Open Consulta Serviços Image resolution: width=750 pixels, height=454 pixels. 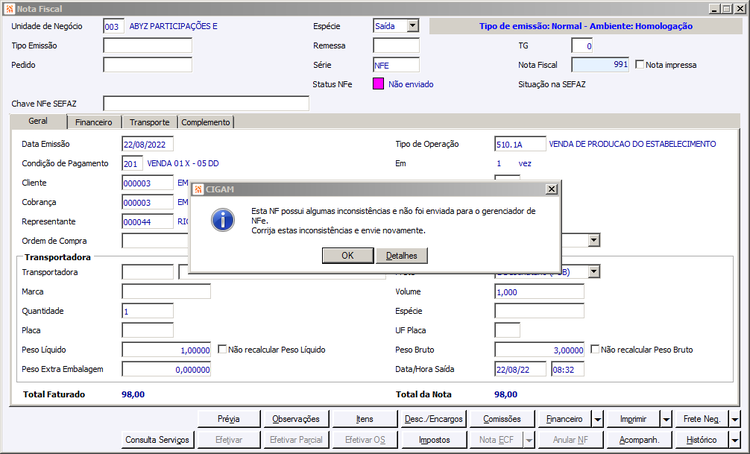pyautogui.click(x=157, y=440)
